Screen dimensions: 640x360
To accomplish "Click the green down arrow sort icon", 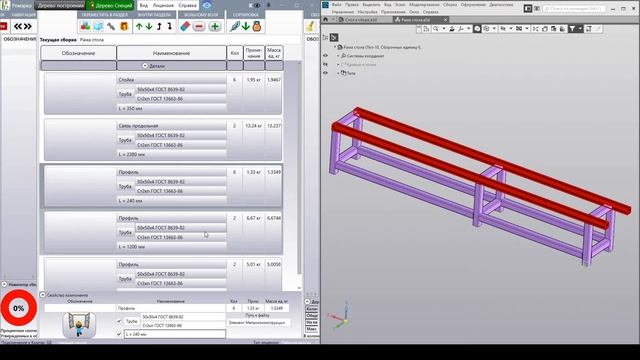I will coord(246,26).
